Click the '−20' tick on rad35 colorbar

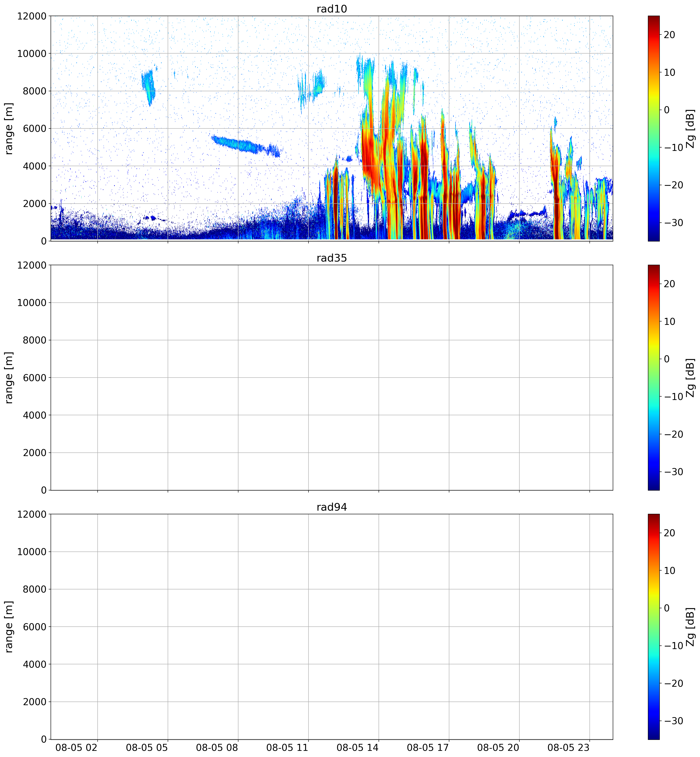674,434
